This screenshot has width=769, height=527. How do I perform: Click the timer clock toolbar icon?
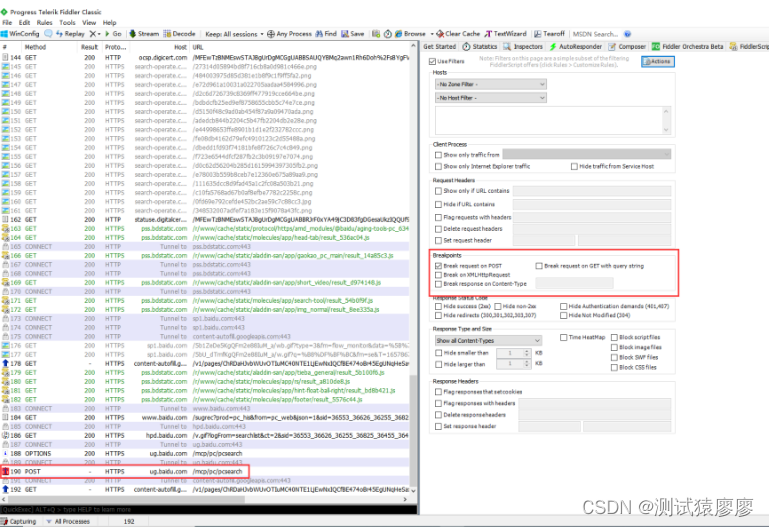[387, 34]
